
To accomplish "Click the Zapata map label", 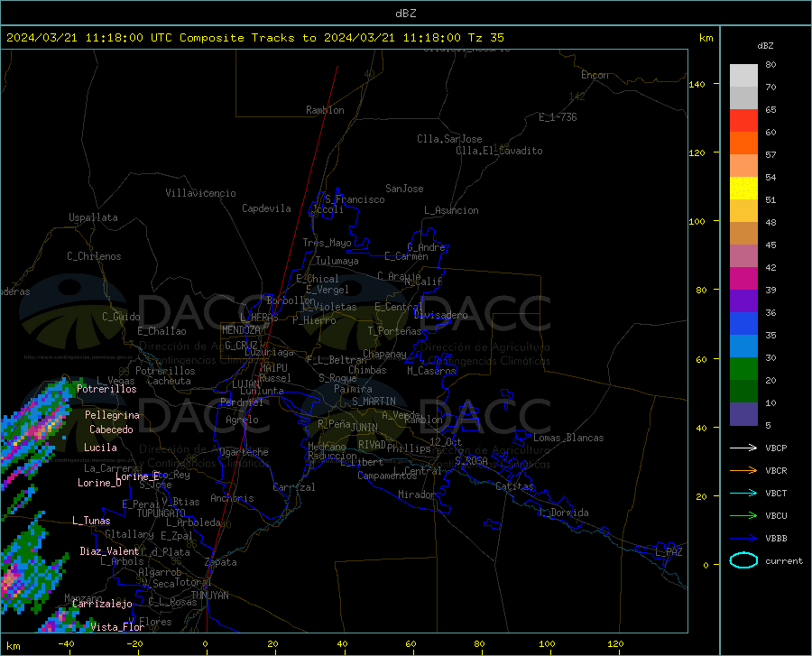I will (x=221, y=562).
